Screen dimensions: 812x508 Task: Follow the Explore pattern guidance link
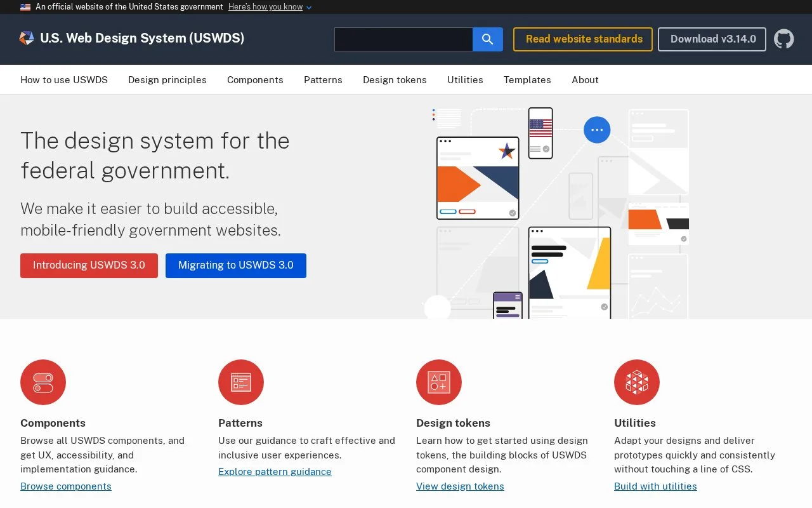(275, 472)
